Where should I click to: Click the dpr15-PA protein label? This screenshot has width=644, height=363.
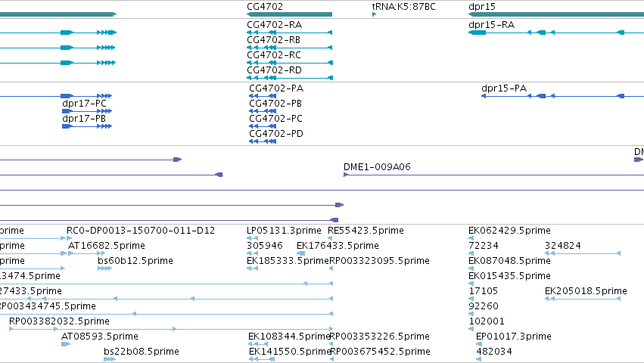pos(504,88)
